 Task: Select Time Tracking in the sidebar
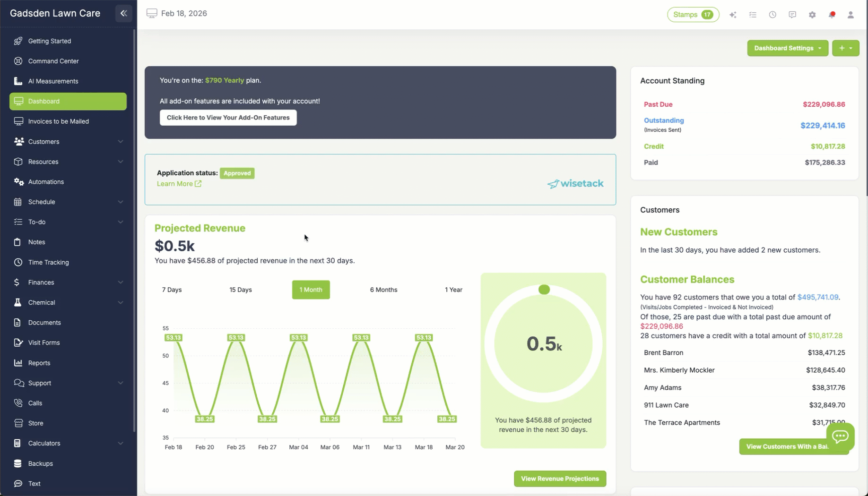click(47, 262)
